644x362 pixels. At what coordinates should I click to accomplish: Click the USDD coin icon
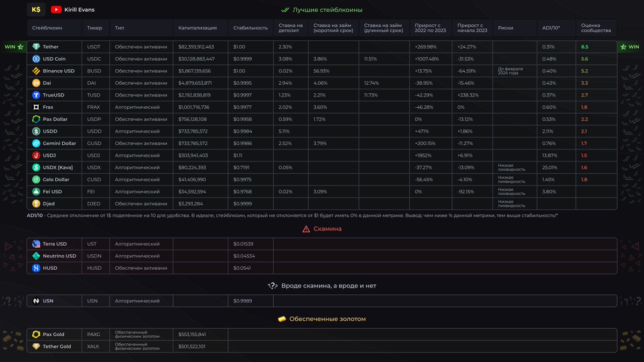pyautogui.click(x=36, y=131)
